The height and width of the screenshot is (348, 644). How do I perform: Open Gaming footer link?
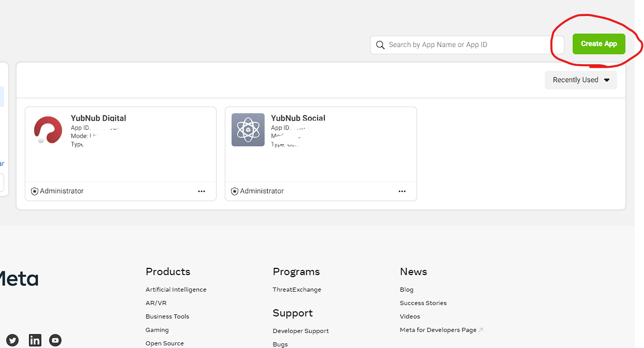(x=157, y=330)
